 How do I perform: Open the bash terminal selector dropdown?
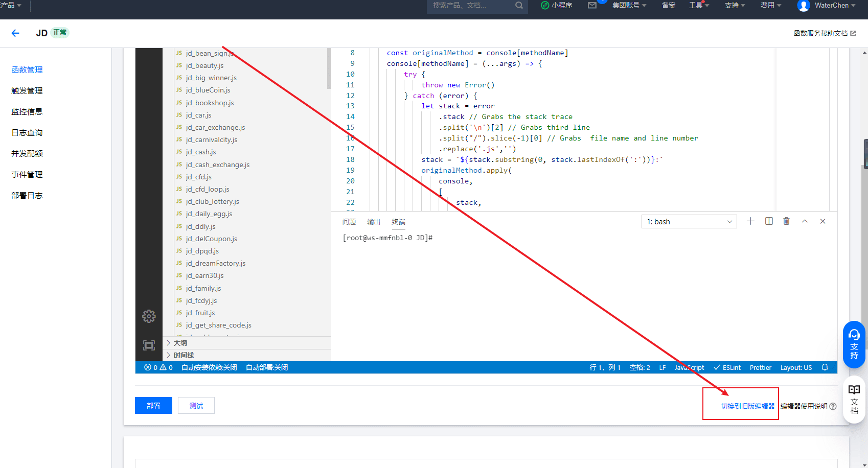tap(689, 222)
